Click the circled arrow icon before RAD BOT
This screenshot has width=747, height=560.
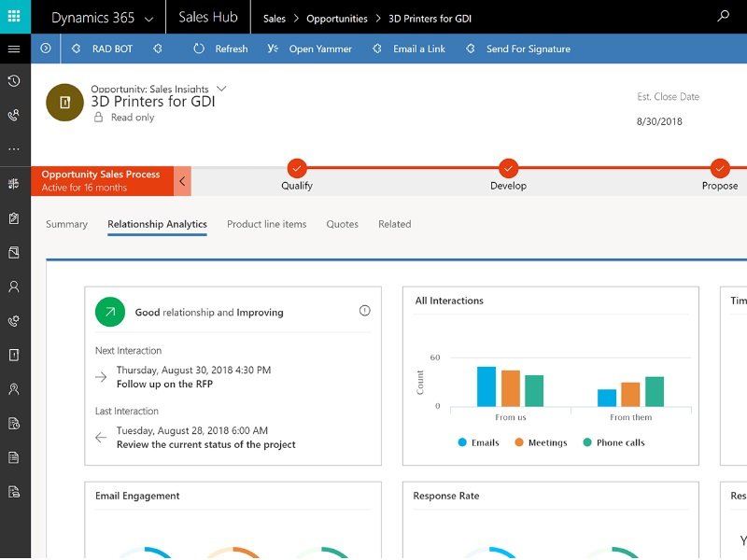tap(46, 49)
